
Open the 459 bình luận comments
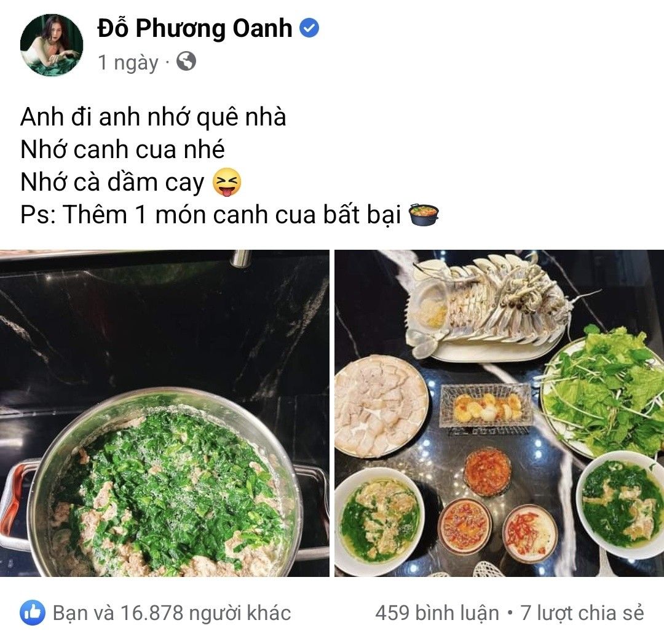pyautogui.click(x=437, y=613)
